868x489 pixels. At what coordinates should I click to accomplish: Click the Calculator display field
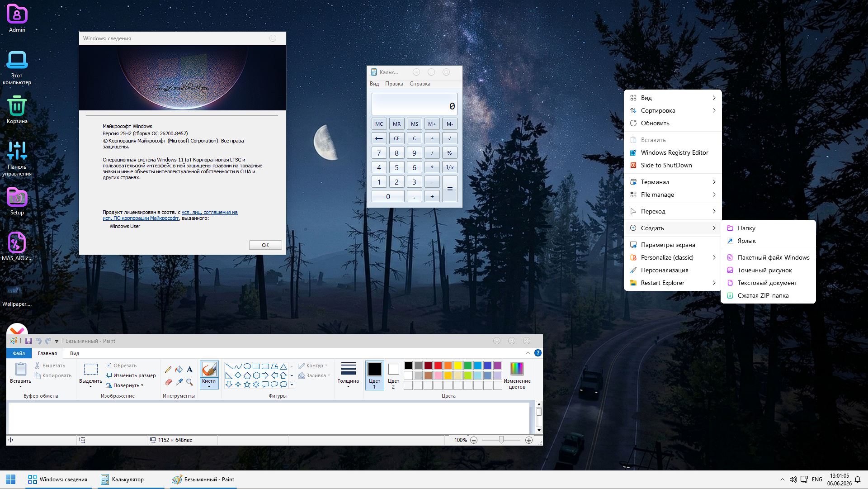pyautogui.click(x=415, y=104)
